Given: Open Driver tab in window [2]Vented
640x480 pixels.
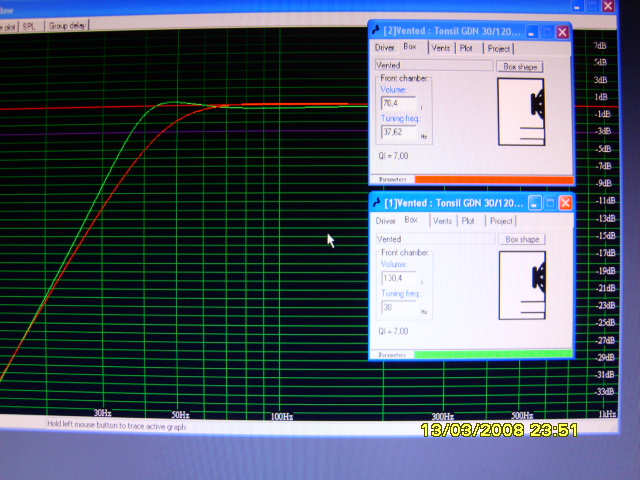Looking at the screenshot, I should click(384, 47).
